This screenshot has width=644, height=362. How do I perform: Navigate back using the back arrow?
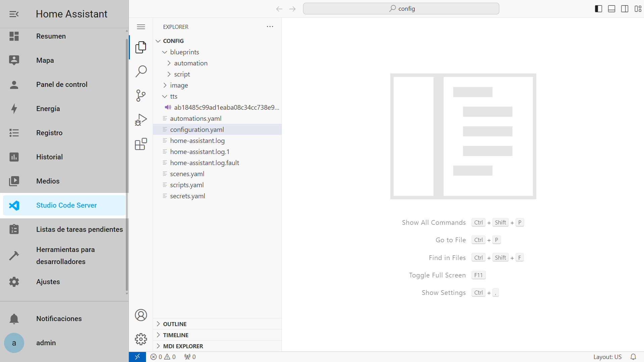click(x=279, y=9)
